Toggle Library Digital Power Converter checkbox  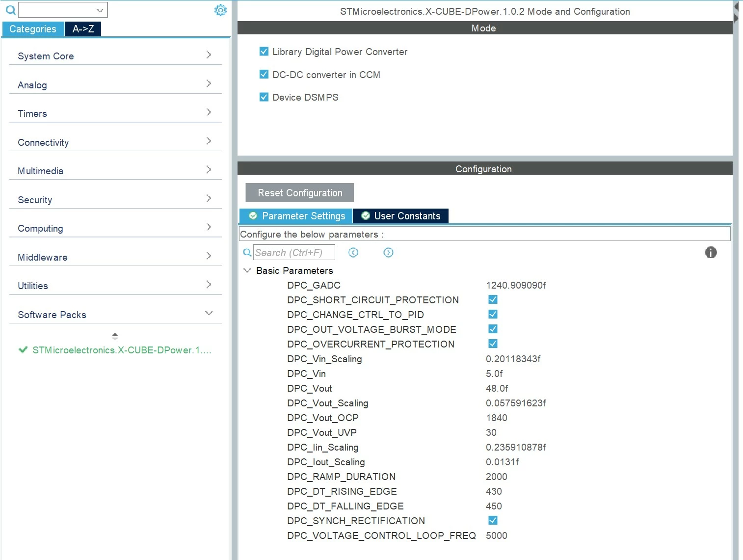click(x=264, y=52)
